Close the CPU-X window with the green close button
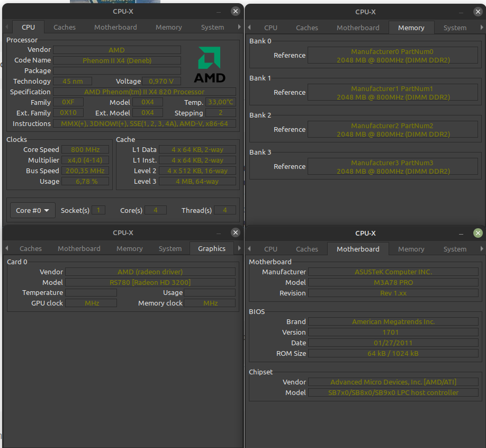Image resolution: width=486 pixels, height=448 pixels. [478, 233]
